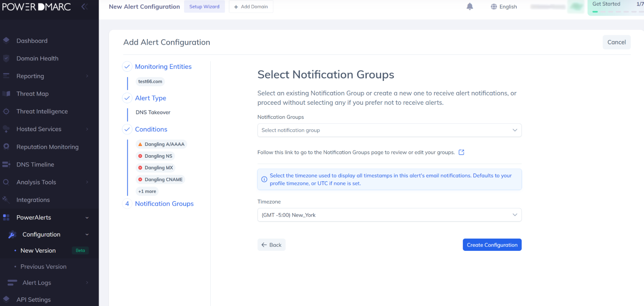The image size is (644, 306).
Task: Open the Timezone New_York dropdown
Action: pyautogui.click(x=389, y=215)
